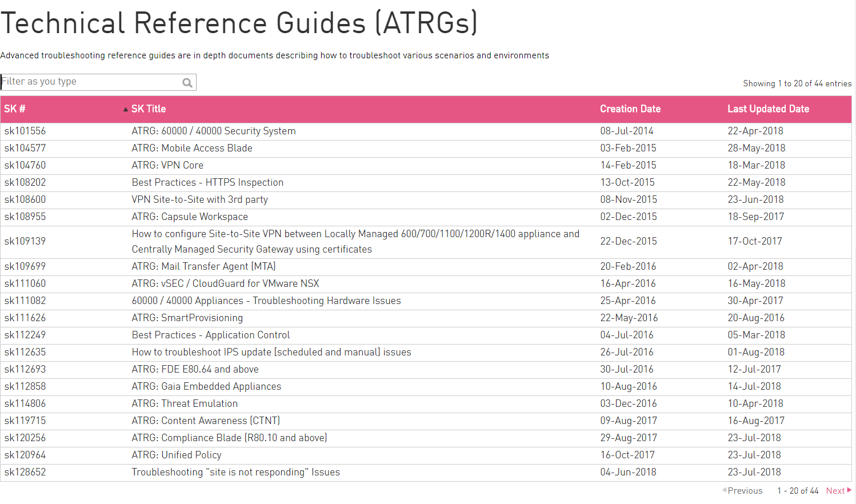Open ATRG: Mobile Access Blade
This screenshot has width=856, height=504.
[192, 148]
